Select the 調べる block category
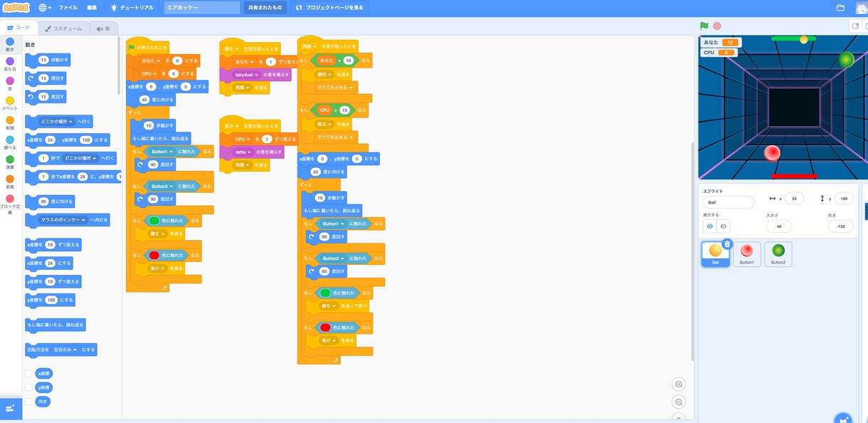 (x=10, y=142)
